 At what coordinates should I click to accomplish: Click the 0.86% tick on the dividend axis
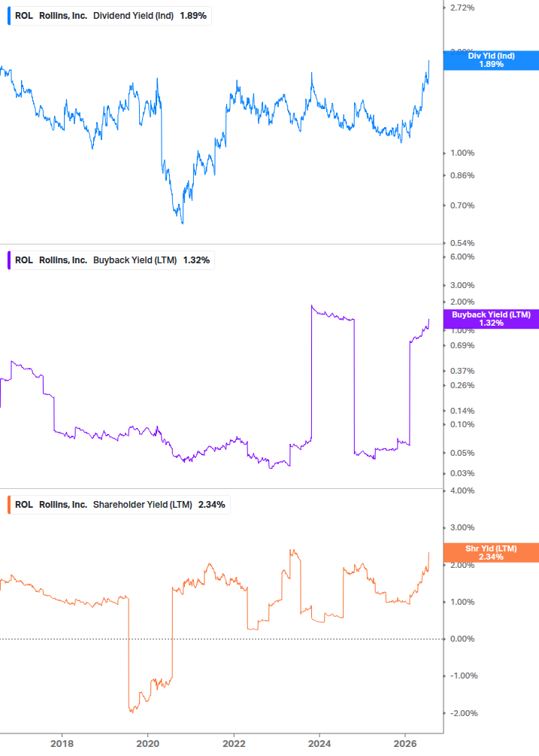coord(462,175)
